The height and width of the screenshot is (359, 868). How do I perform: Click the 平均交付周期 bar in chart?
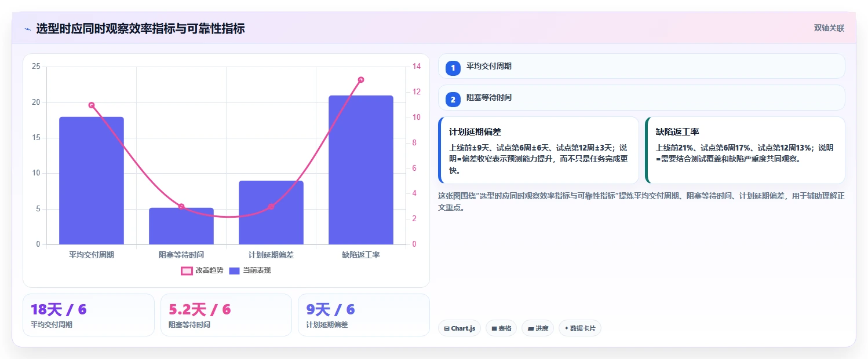coord(92,181)
